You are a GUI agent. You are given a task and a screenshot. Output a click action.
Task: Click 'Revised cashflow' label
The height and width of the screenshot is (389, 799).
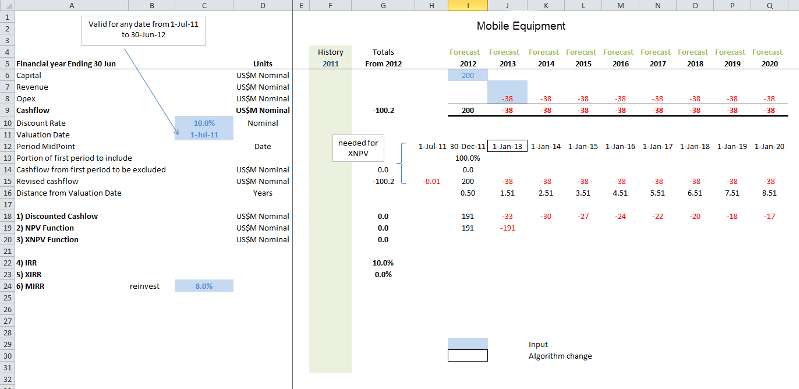coord(47,181)
